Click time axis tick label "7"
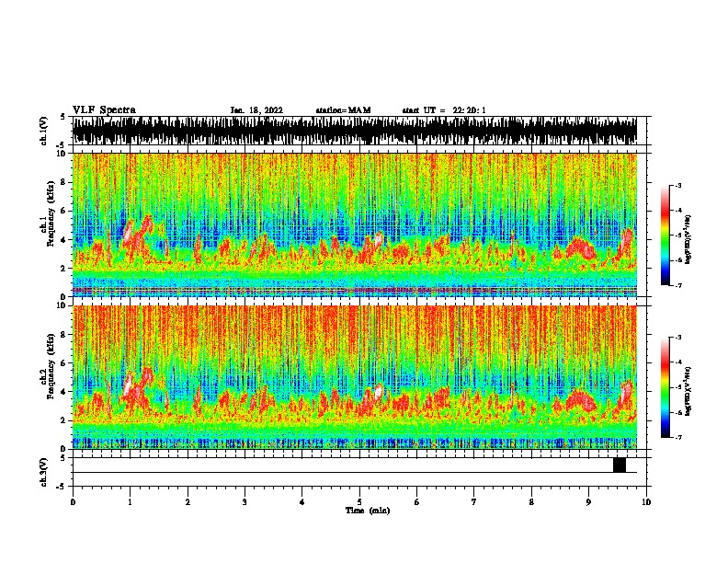Screen dimensions: 728x563 pos(474,502)
